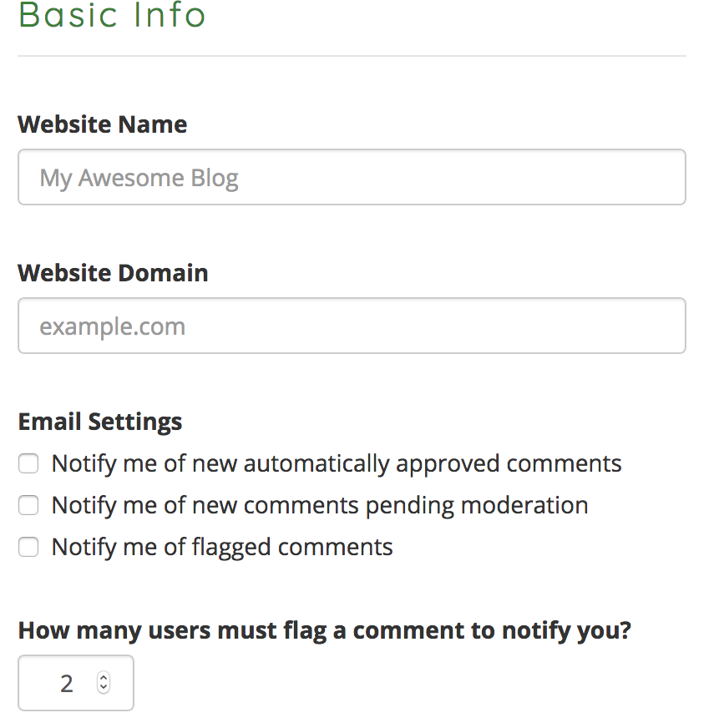Viewport: 704px width, 728px height.
Task: Click the divider line under Basic Info
Action: tap(352, 56)
